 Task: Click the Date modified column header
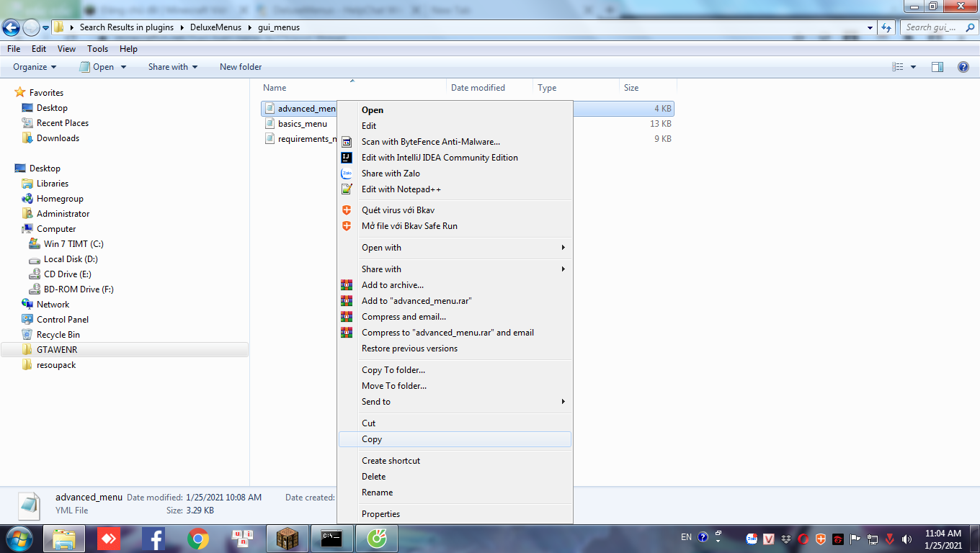click(490, 88)
